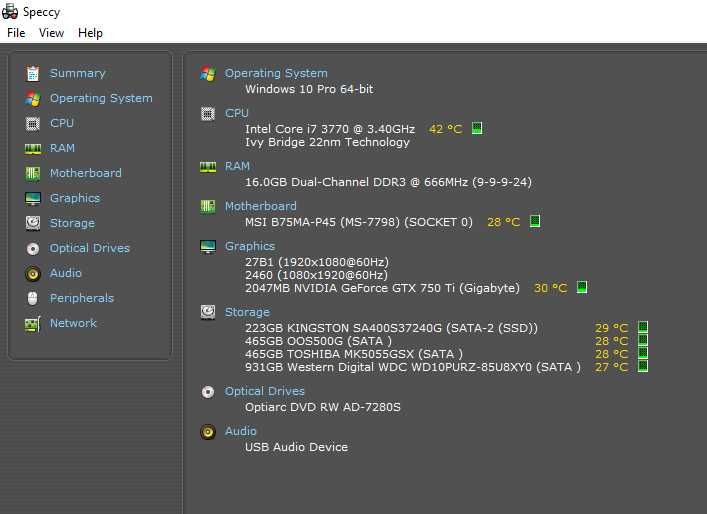Click the GPU temperature 30 °C value
Screen dimensions: 707x514
551,288
